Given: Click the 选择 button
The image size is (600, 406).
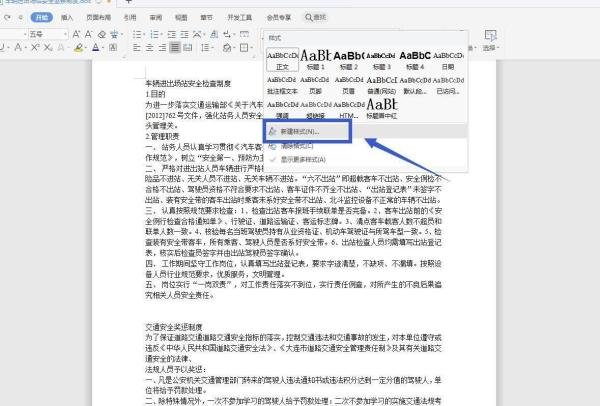Looking at the screenshot, I should click(490, 40).
